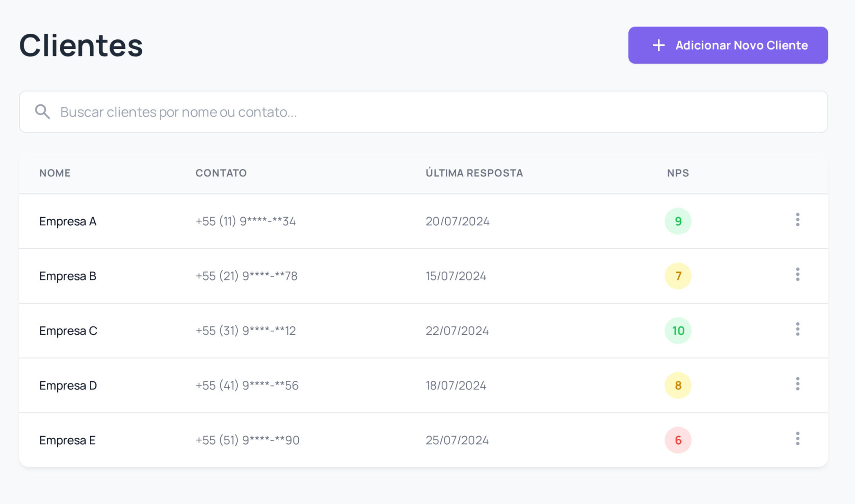Open the three-dot menu for Empresa C

coord(797,329)
